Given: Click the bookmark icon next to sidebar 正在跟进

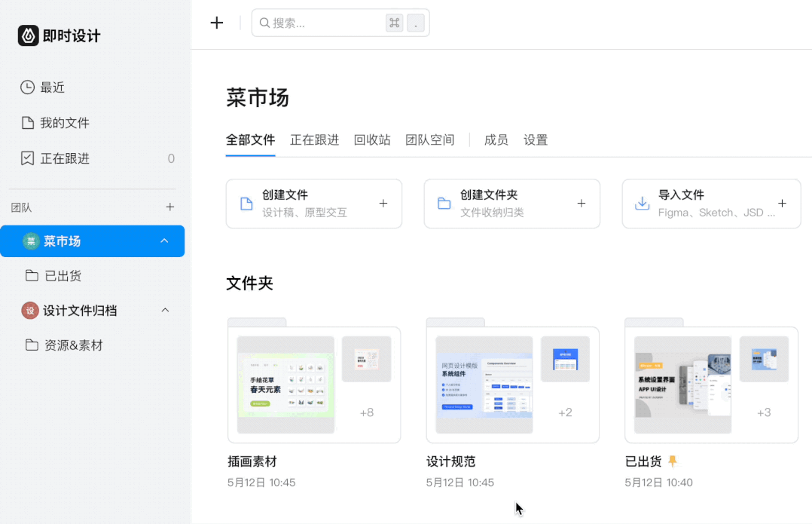Looking at the screenshot, I should pyautogui.click(x=27, y=158).
